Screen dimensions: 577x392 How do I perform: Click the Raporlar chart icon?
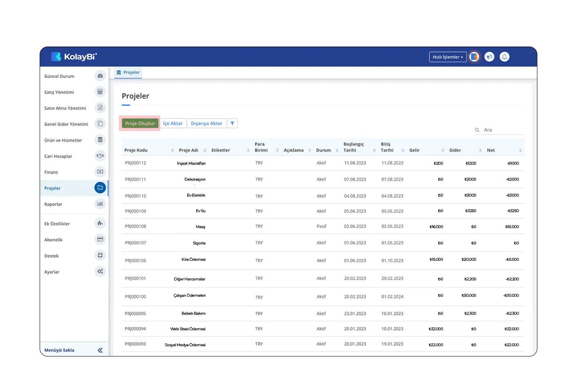click(x=100, y=204)
